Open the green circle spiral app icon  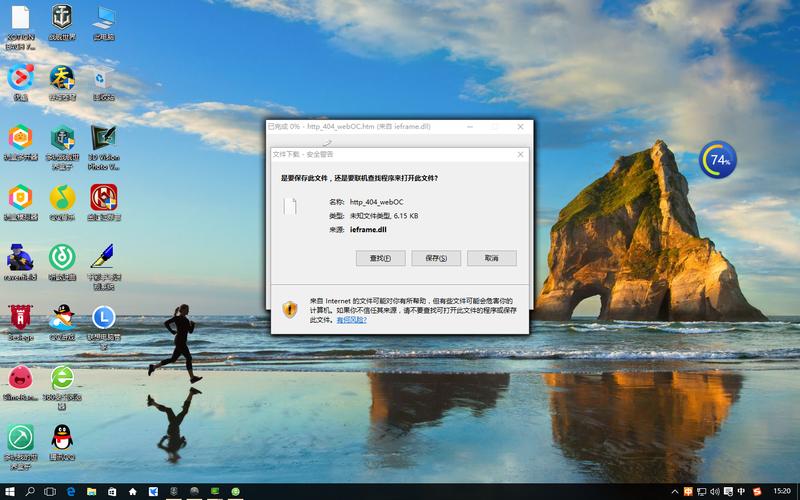click(62, 257)
